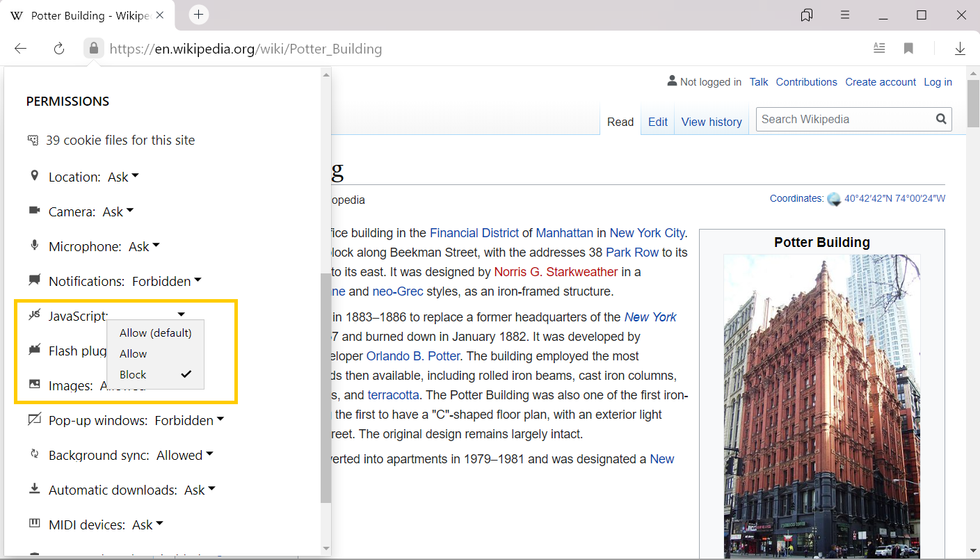
Task: Click the cookie files icon
Action: (x=33, y=140)
